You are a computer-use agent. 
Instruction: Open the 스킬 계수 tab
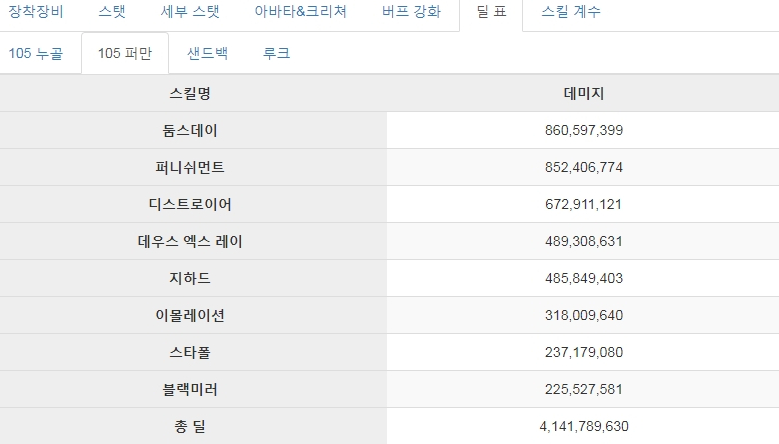click(x=571, y=11)
